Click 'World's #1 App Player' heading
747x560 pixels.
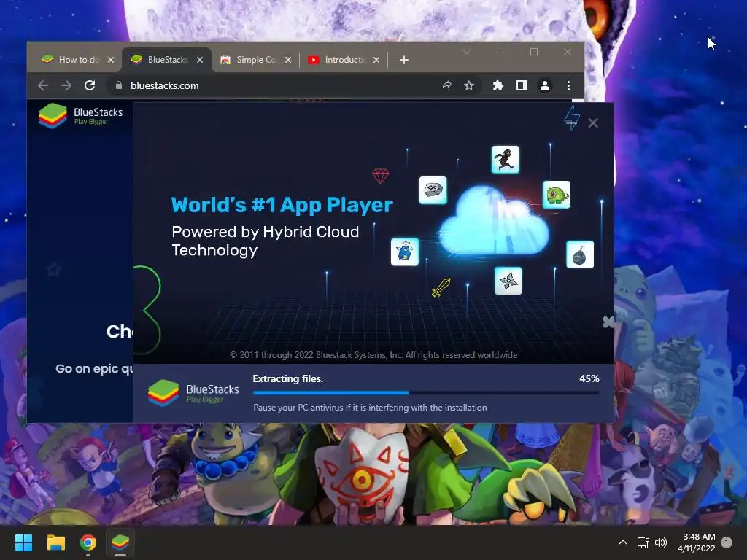(x=282, y=205)
